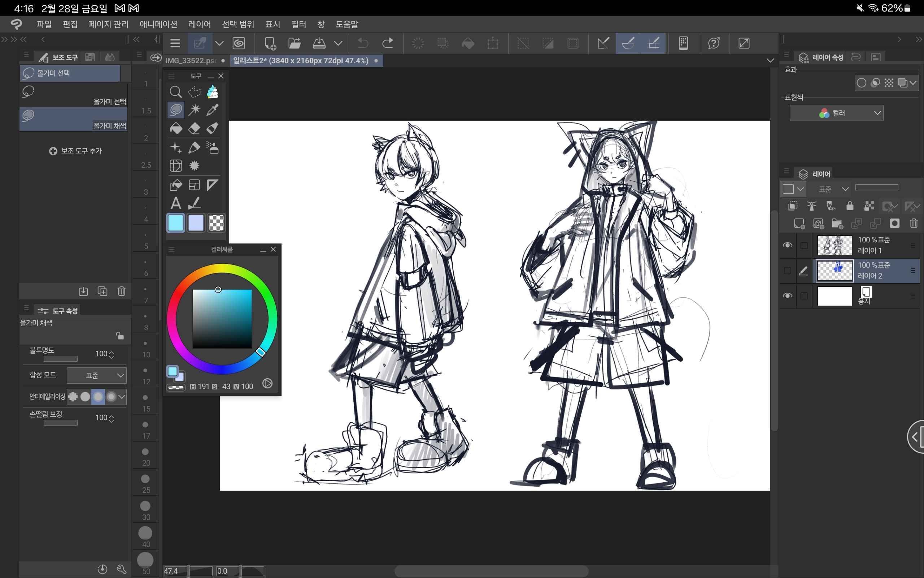Select the Ruler tool
The width and height of the screenshot is (924, 578).
(x=213, y=185)
